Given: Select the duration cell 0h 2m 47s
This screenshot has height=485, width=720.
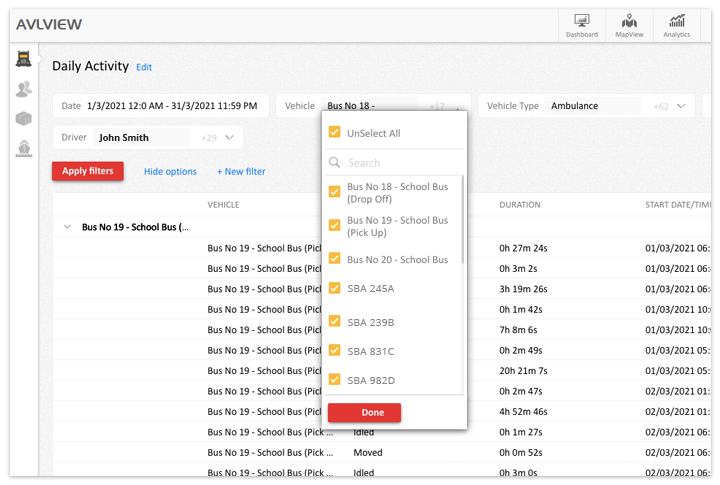Looking at the screenshot, I should point(521,391).
